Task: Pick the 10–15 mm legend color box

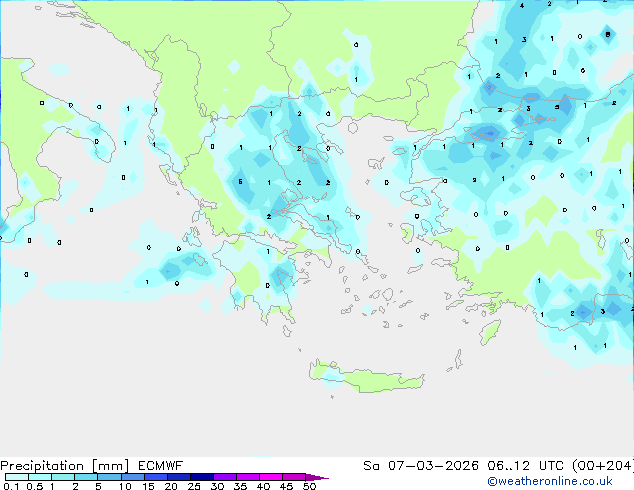Action: point(132,477)
